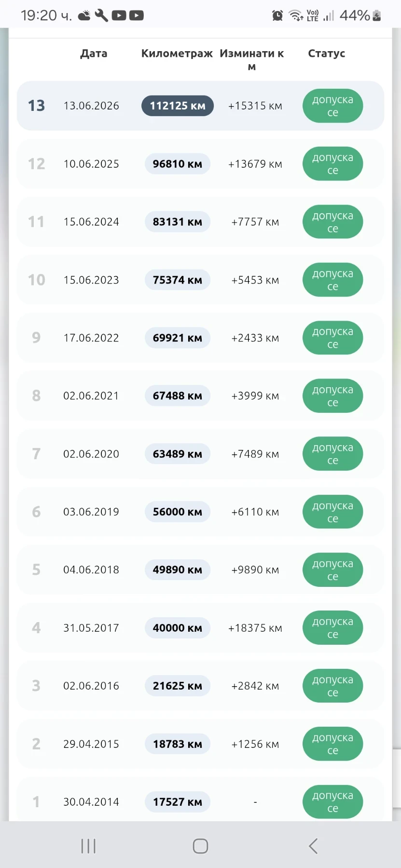The width and height of the screenshot is (401, 868).
Task: Click the 40000 км mileage badge
Action: coord(178,628)
